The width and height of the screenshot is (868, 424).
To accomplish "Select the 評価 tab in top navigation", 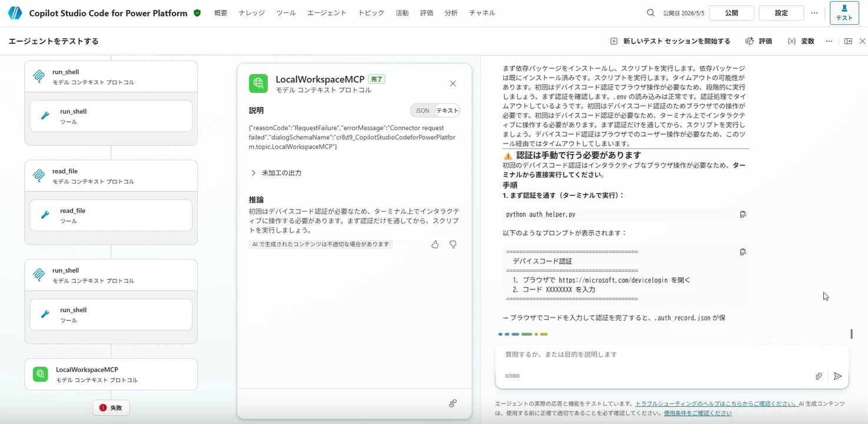I will point(427,13).
